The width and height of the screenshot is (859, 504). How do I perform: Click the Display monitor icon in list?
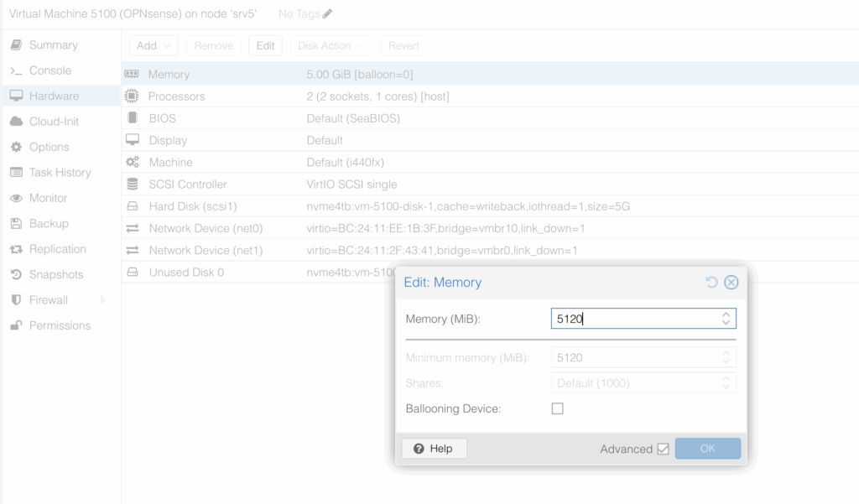pyautogui.click(x=132, y=140)
